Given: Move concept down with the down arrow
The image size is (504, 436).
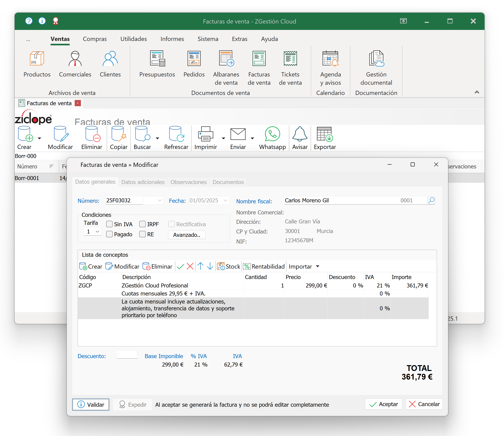Looking at the screenshot, I should tap(210, 266).
